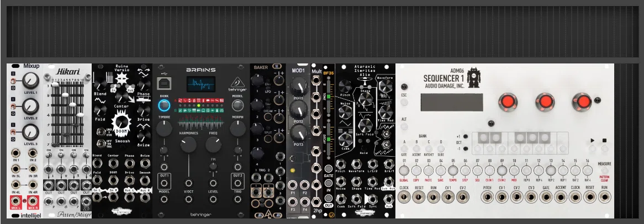
Task: Click the IN 1 jack on Mixup
Action: (17, 153)
